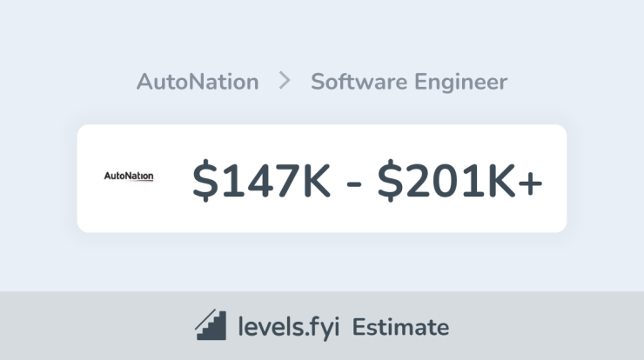This screenshot has height=360, width=644.
Task: Click the levels.fyi staircase logo icon
Action: click(x=211, y=324)
